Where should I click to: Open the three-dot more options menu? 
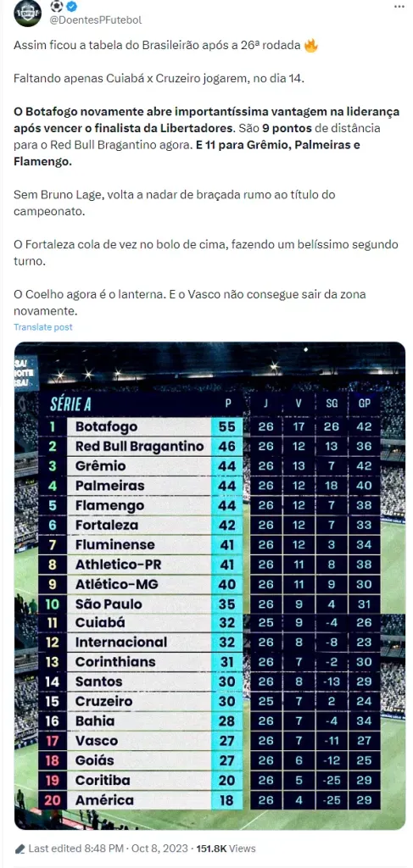pos(399,6)
